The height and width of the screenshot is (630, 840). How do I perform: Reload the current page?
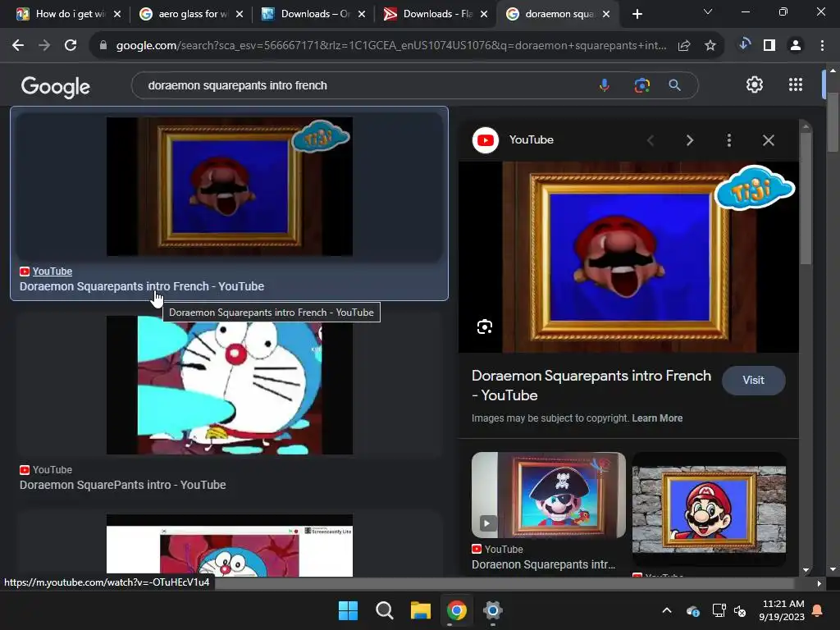pos(71,46)
